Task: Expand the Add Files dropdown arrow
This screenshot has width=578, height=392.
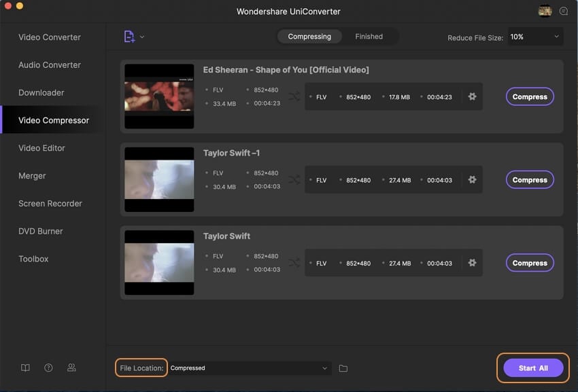Action: (x=142, y=37)
